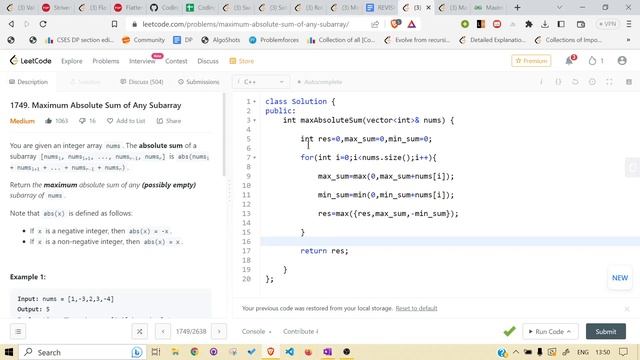
Task: Click Add to List
Action: point(126,121)
